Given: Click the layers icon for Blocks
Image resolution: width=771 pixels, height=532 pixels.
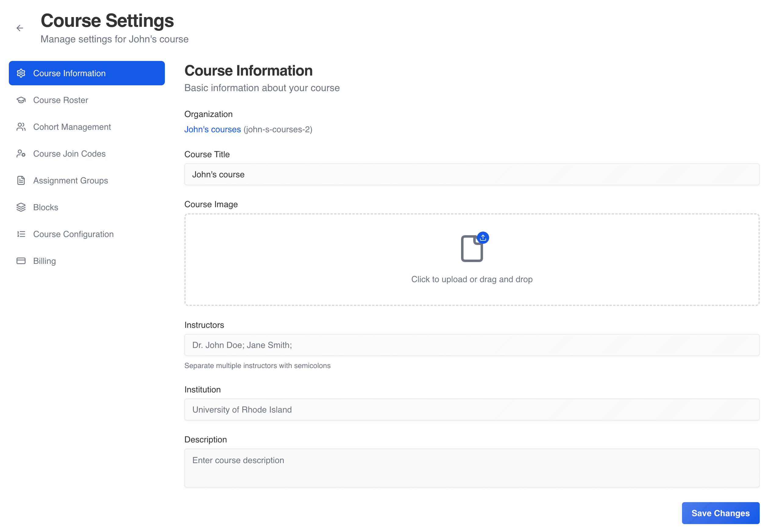Looking at the screenshot, I should (21, 207).
